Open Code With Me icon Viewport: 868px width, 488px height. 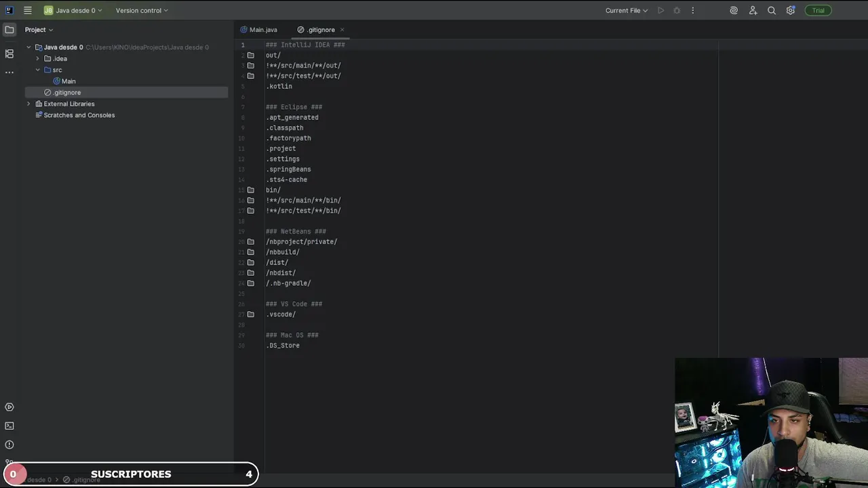pyautogui.click(x=753, y=10)
